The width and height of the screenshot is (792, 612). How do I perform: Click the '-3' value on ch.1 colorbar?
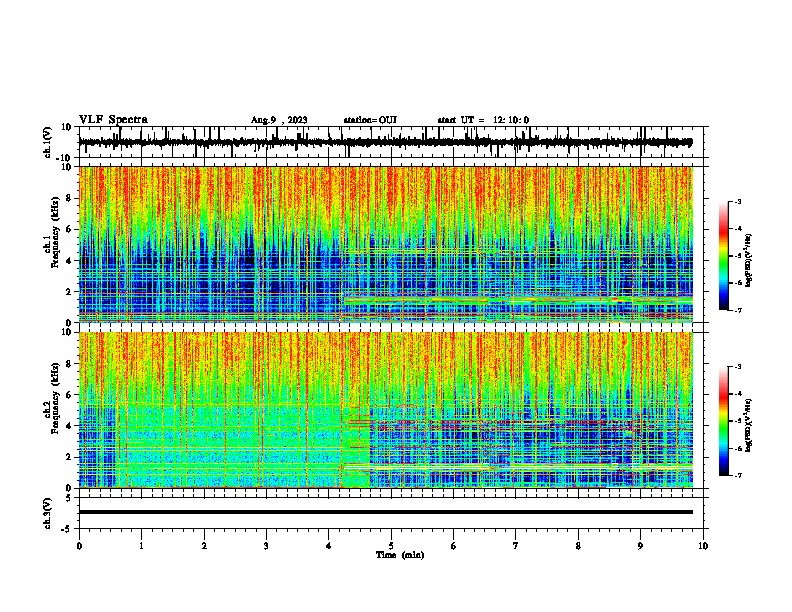[x=737, y=201]
